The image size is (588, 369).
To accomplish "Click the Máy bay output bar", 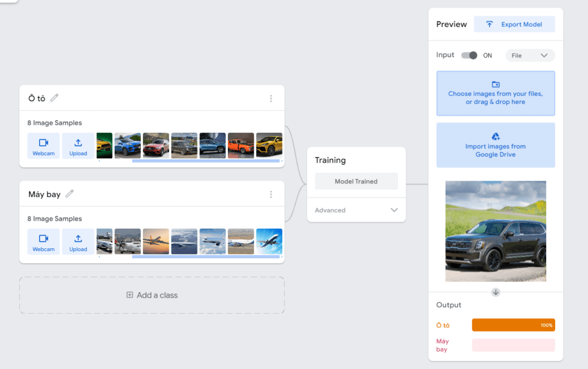I will pos(513,345).
